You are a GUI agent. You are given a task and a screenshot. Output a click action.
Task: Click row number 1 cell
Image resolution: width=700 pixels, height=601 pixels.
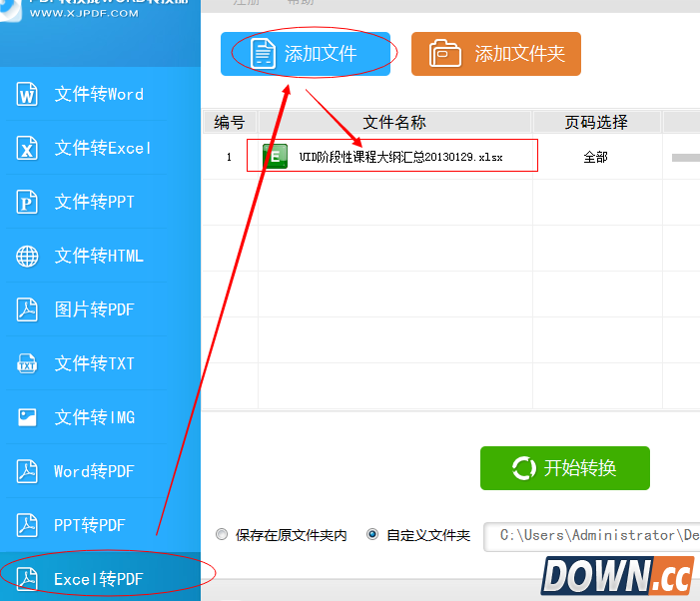229,157
